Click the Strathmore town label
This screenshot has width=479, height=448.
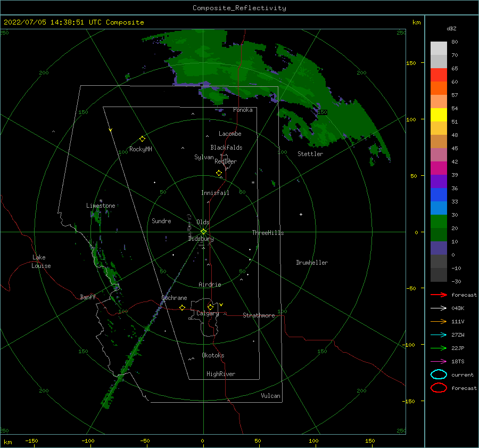[x=259, y=315]
